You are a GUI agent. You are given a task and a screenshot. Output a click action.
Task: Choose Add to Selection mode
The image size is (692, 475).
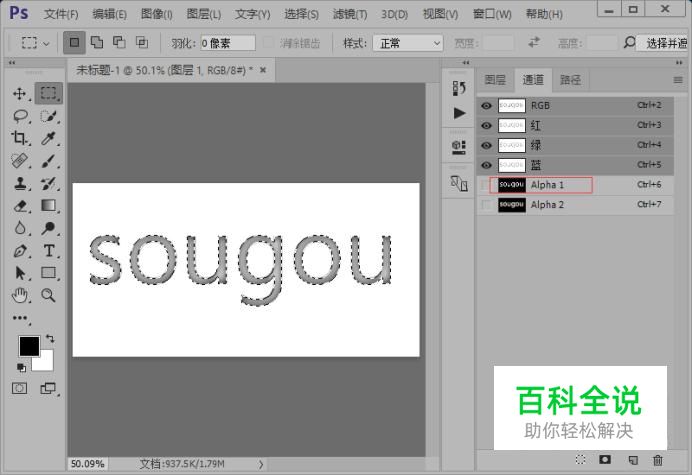pyautogui.click(x=97, y=42)
